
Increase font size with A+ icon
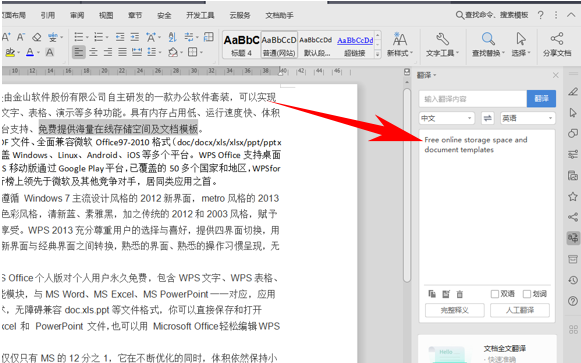click(x=6, y=37)
